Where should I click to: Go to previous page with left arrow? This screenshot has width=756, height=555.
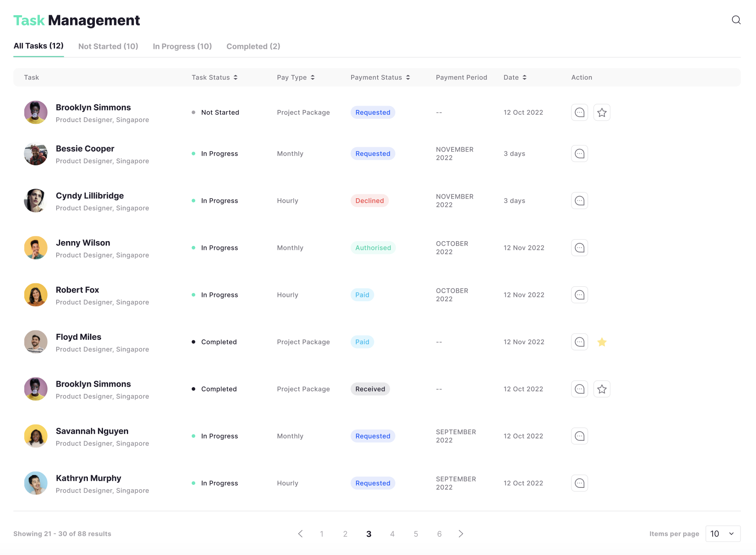pos(300,534)
